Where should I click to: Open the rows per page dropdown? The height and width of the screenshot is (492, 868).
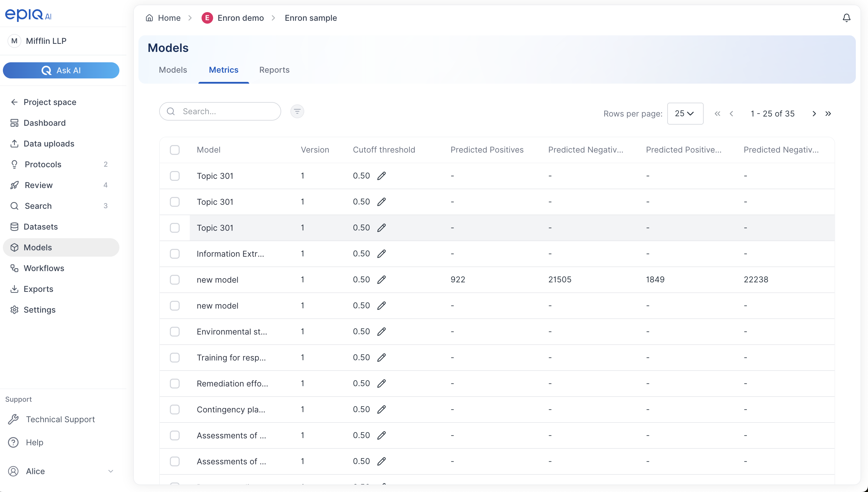click(685, 114)
